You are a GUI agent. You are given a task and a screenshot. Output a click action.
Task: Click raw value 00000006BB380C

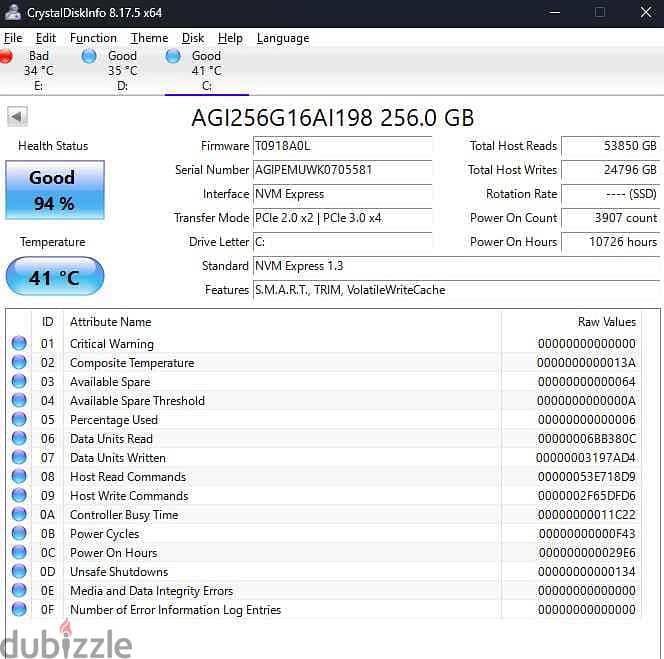pyautogui.click(x=587, y=439)
